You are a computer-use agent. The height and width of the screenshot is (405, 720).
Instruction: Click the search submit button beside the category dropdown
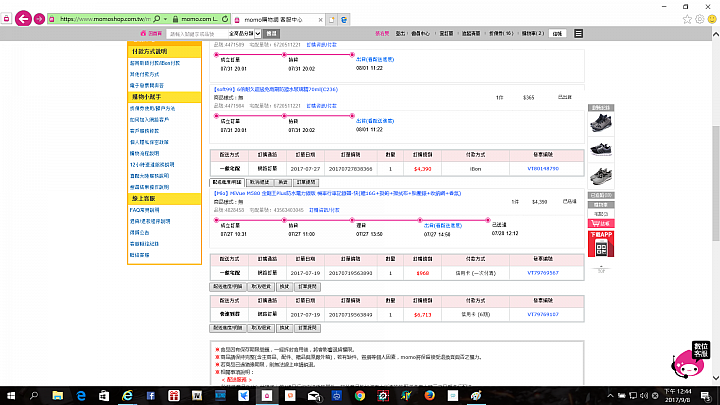point(271,34)
